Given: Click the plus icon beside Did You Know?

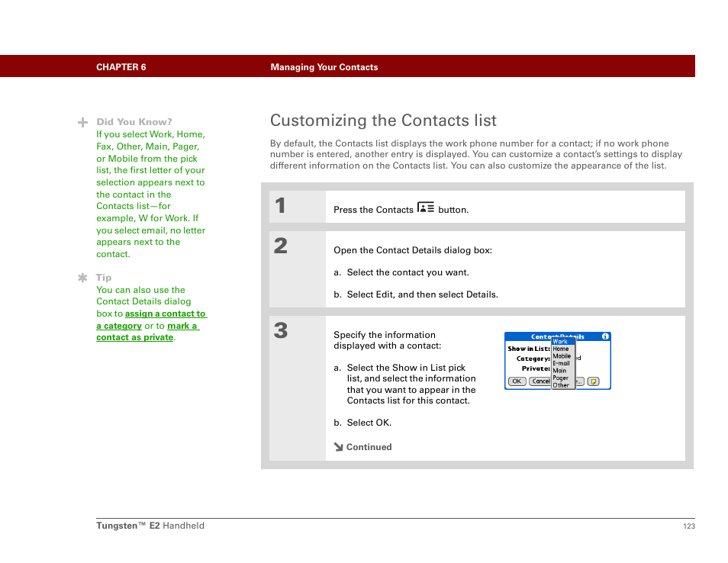Looking at the screenshot, I should (82, 123).
